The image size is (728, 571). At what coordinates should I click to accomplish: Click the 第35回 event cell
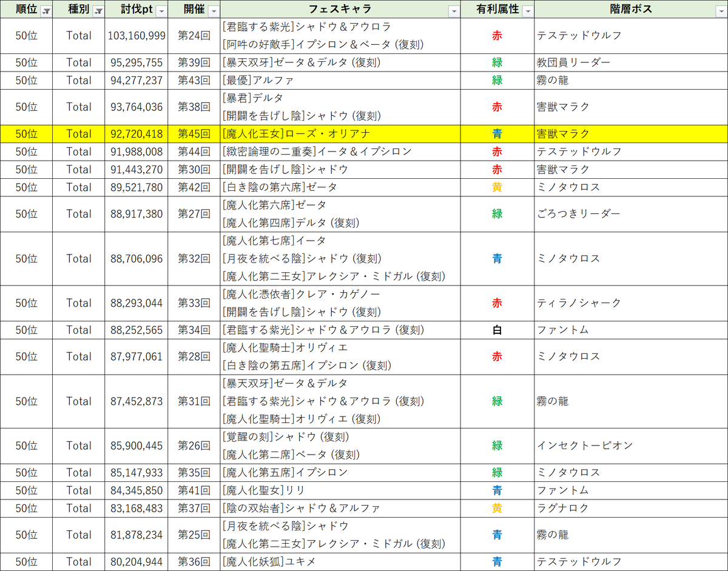coord(194,472)
